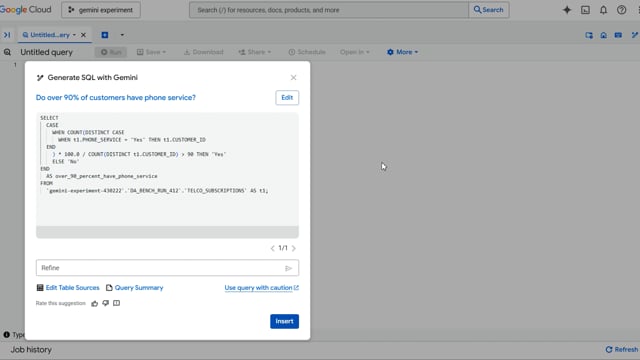Open the Share dropdown
This screenshot has width=640, height=360.
point(255,52)
